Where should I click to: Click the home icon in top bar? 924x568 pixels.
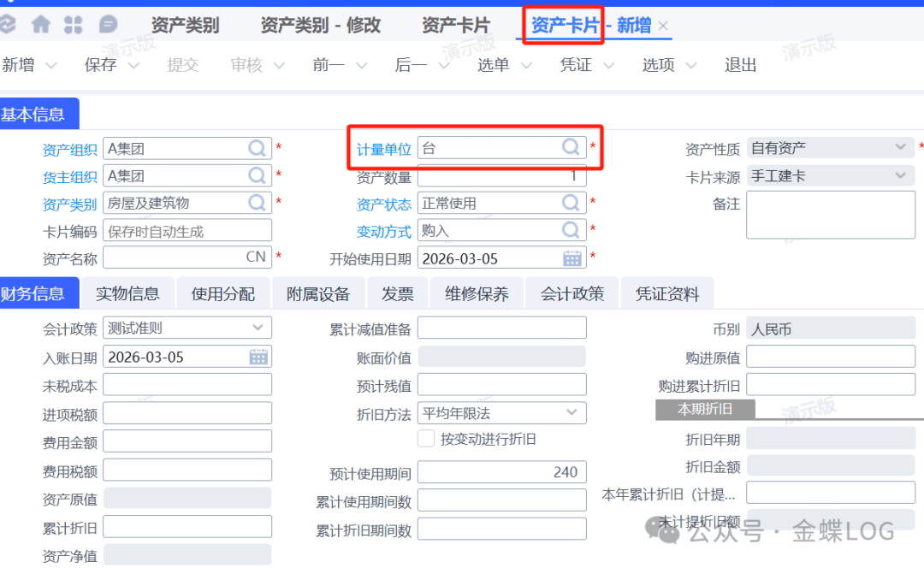41,25
